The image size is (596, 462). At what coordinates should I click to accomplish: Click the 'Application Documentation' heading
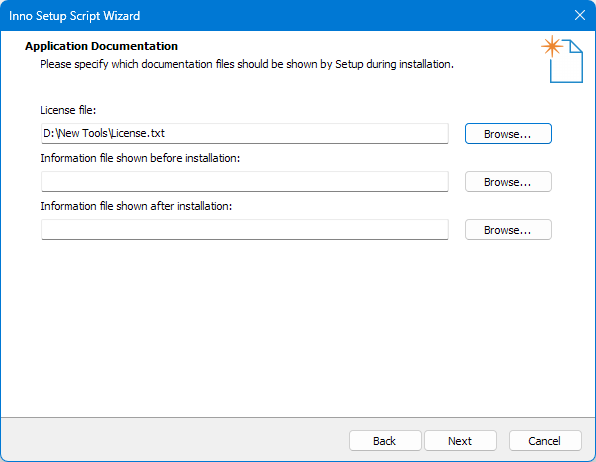[101, 46]
